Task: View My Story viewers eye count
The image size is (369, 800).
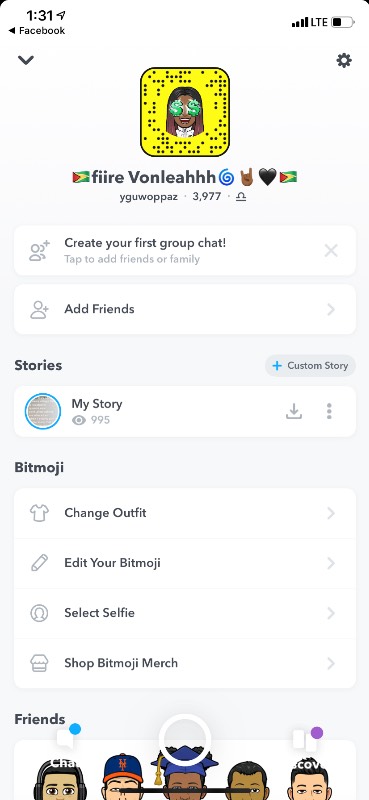Action: point(91,420)
